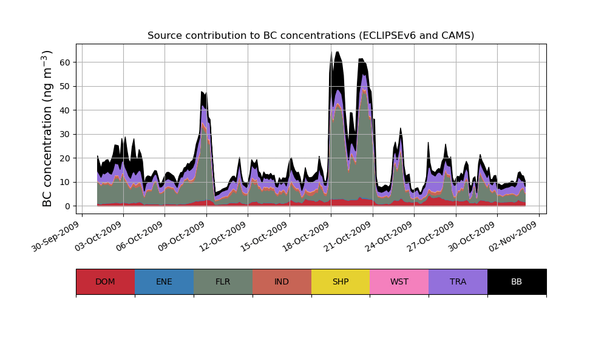The image size is (607, 364).
Task: Click the IND legend color block
Action: (282, 281)
